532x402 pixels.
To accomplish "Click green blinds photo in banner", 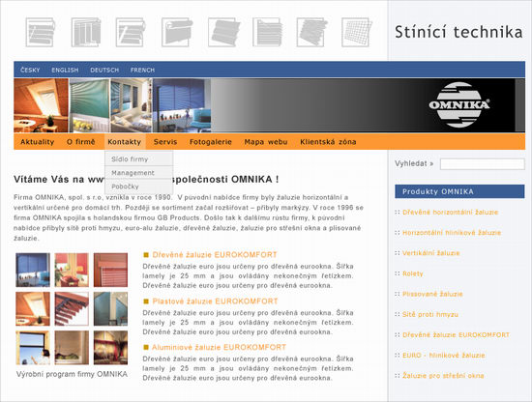I will [90, 105].
